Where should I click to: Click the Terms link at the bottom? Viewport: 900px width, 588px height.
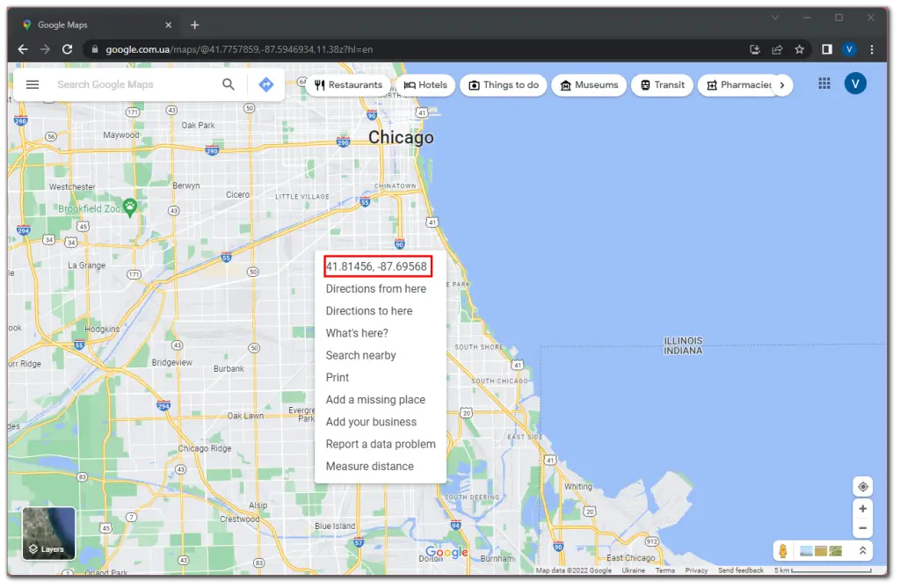pos(665,570)
